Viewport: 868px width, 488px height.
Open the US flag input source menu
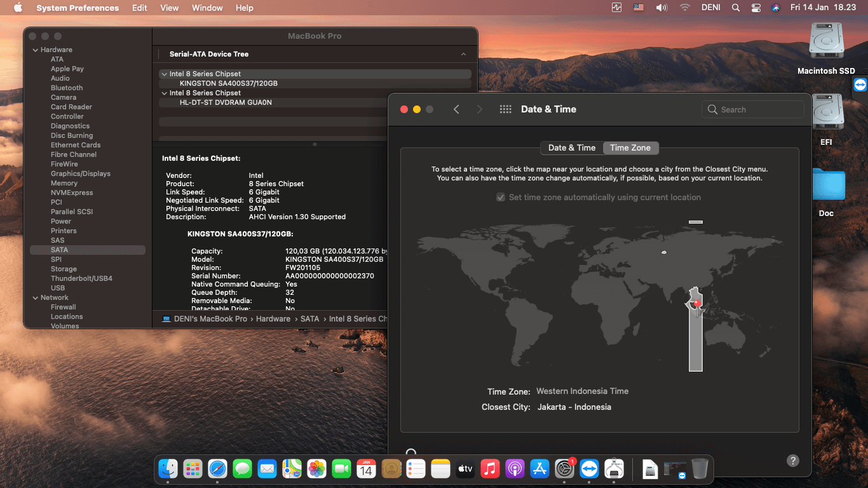click(639, 8)
